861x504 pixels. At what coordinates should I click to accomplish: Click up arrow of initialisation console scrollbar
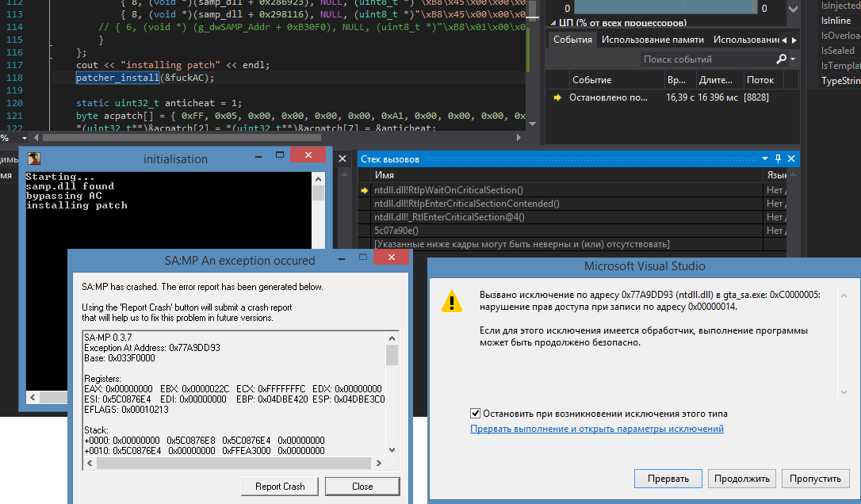[318, 179]
